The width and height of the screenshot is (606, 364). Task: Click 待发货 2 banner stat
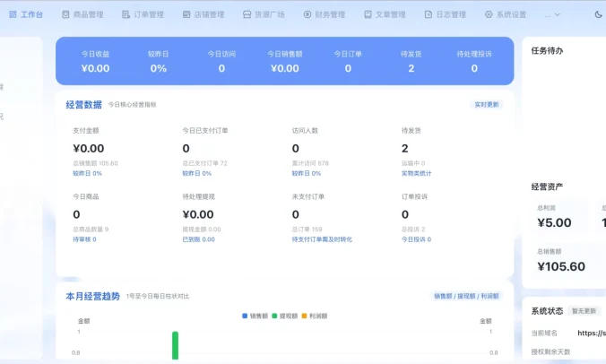411,62
